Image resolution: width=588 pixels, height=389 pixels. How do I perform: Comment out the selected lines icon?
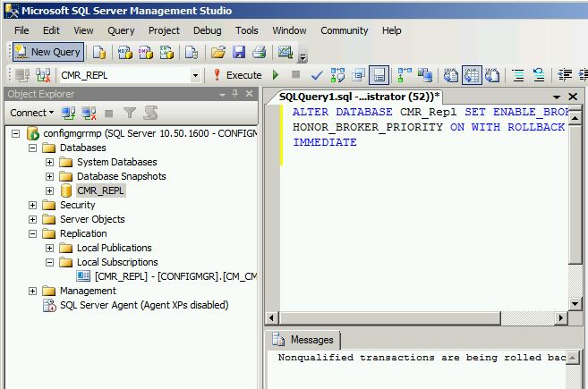517,75
